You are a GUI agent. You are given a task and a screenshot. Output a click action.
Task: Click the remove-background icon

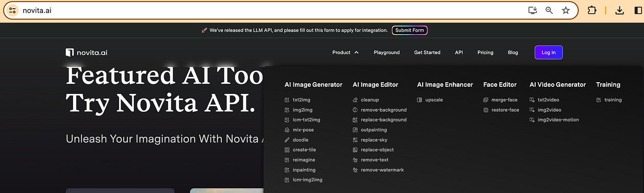(x=355, y=110)
